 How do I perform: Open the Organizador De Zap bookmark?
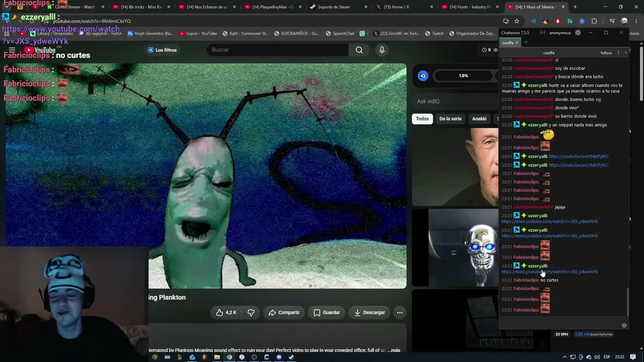click(472, 34)
